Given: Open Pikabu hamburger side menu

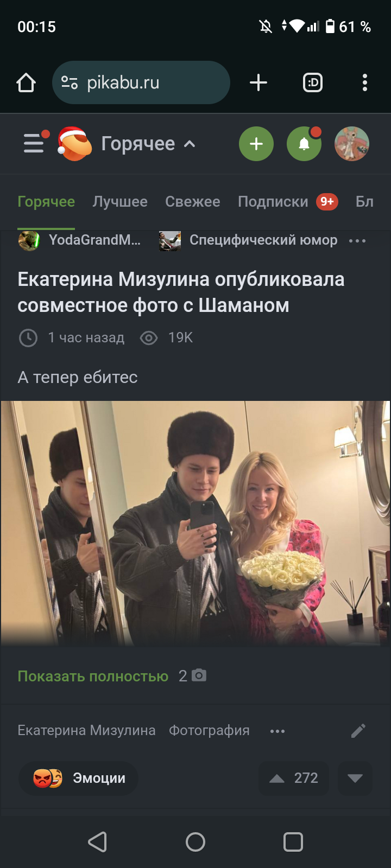Looking at the screenshot, I should click(x=34, y=143).
